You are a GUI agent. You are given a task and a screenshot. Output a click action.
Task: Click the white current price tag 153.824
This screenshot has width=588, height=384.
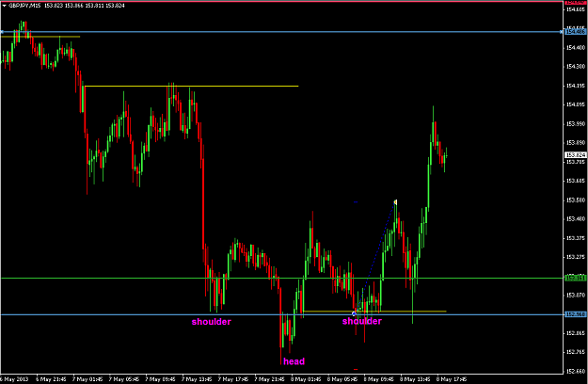(575, 155)
